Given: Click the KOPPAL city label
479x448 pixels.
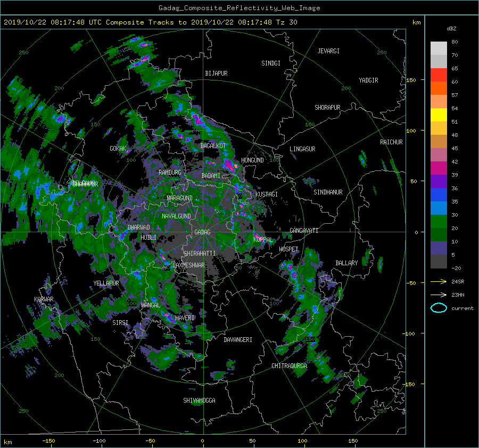Looking at the screenshot, I should pos(263,240).
